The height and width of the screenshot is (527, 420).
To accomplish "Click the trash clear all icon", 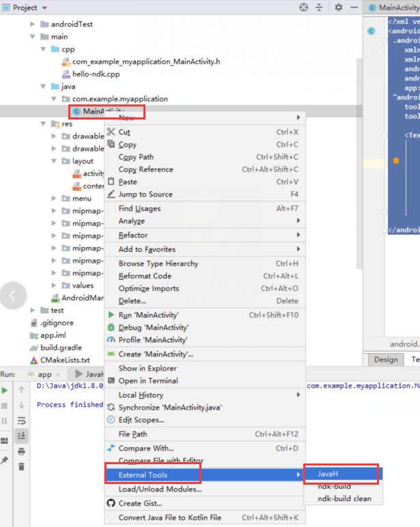I will pyautogui.click(x=22, y=466).
